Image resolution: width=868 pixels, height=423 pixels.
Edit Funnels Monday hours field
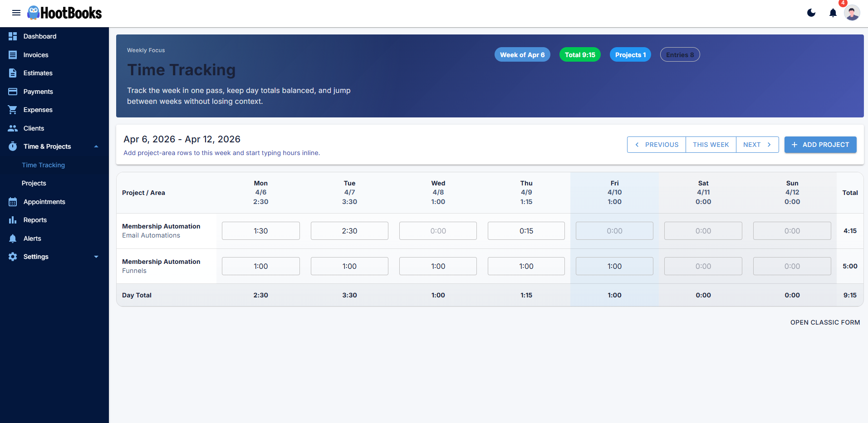[261, 266]
